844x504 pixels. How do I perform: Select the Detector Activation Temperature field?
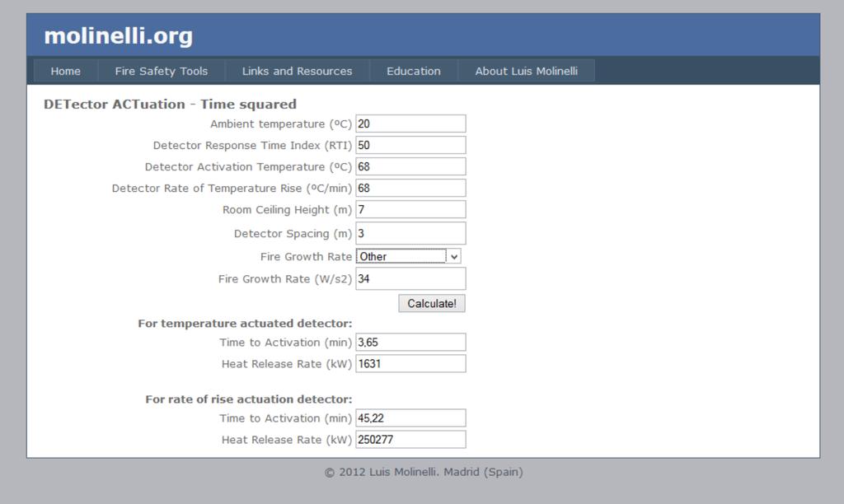click(410, 166)
